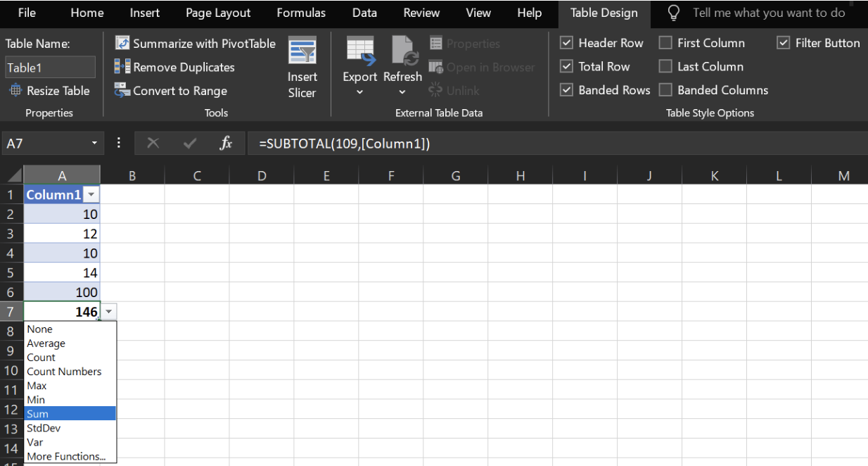868x466 pixels.
Task: Click the Insert Slicer icon
Action: point(302,51)
